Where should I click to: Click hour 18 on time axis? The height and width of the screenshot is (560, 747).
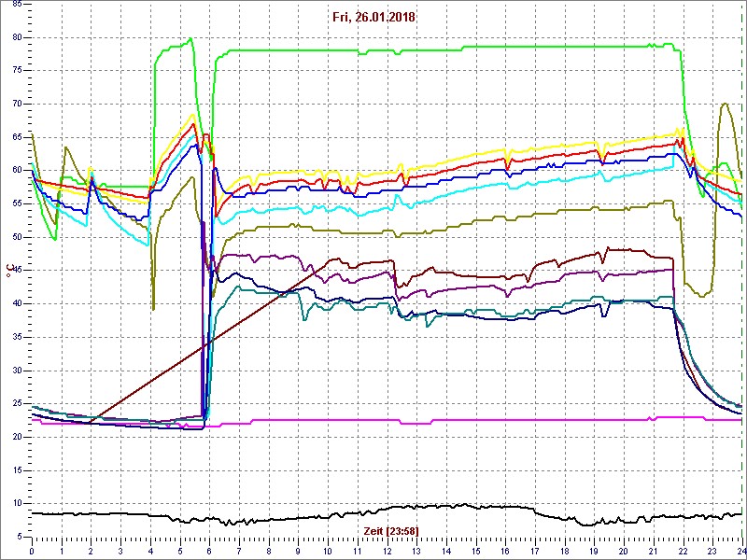(564, 550)
